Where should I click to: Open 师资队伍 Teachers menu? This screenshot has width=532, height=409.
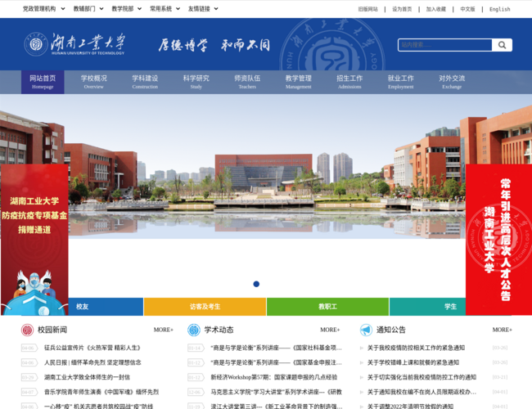coord(247,82)
